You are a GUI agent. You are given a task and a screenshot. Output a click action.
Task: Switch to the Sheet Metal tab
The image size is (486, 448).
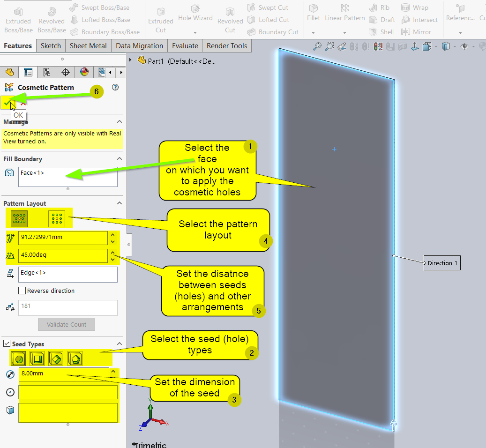tap(88, 46)
